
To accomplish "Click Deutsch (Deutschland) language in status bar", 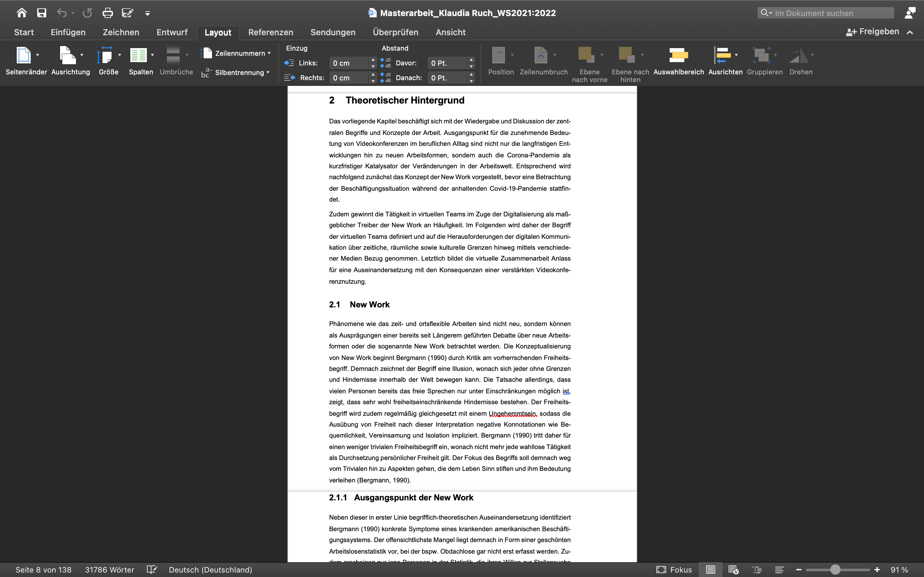I will click(x=210, y=570).
